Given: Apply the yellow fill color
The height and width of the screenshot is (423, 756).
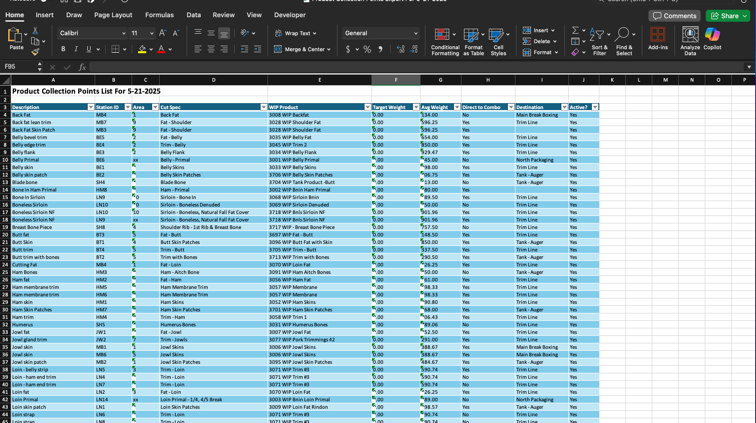Looking at the screenshot, I should coord(142,49).
